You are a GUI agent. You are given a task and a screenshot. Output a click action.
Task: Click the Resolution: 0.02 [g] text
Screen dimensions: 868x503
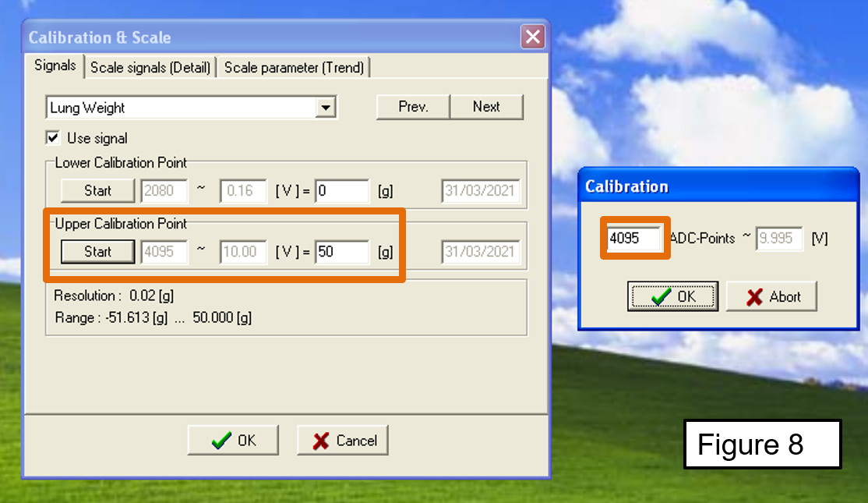pyautogui.click(x=114, y=296)
